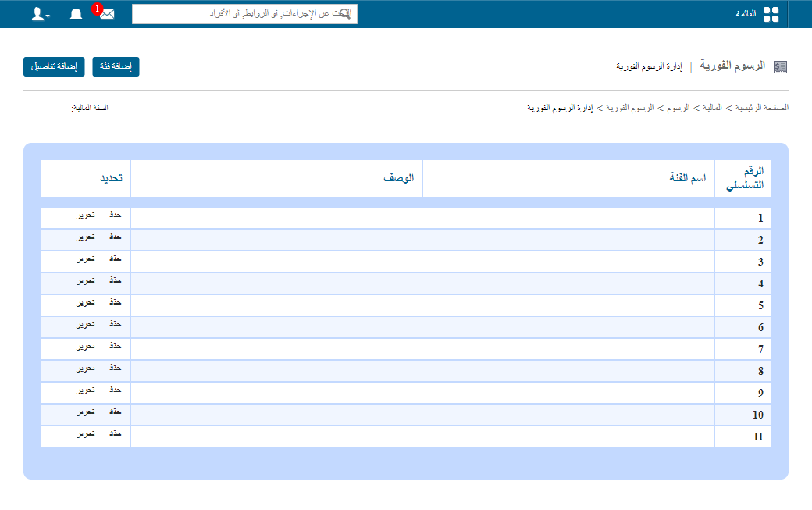Viewport: 812px width, 510px height.
Task: Go to الصفحة الرئيسية breadcrumb
Action: point(762,108)
